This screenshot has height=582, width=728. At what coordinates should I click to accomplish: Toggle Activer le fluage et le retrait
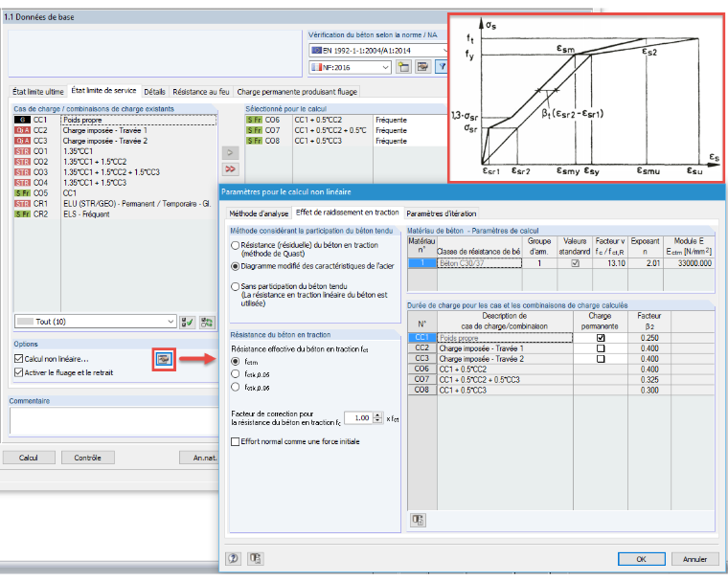[18, 372]
